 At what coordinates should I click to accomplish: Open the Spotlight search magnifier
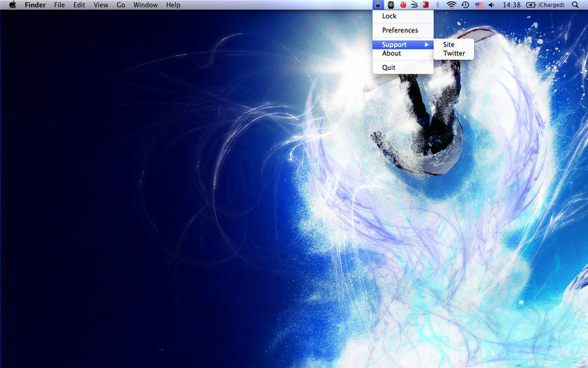(575, 5)
